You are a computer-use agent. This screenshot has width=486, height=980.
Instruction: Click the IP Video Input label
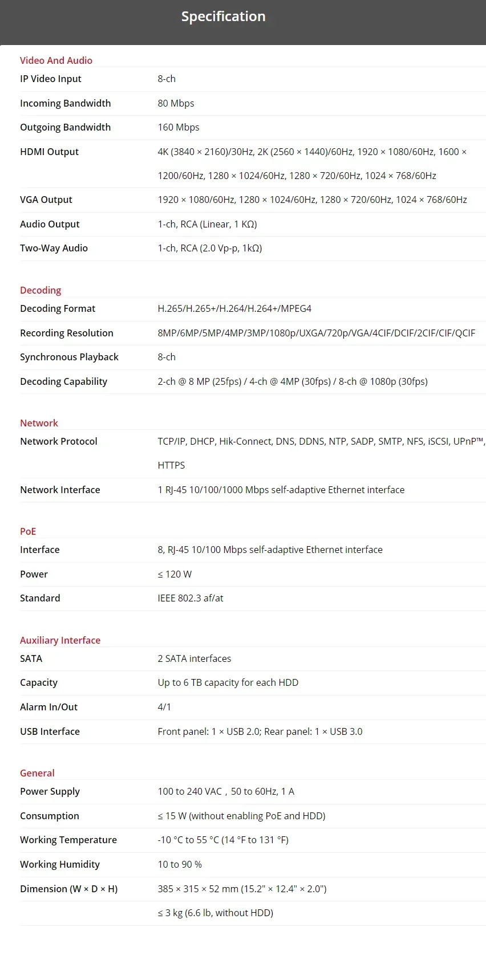[51, 79]
